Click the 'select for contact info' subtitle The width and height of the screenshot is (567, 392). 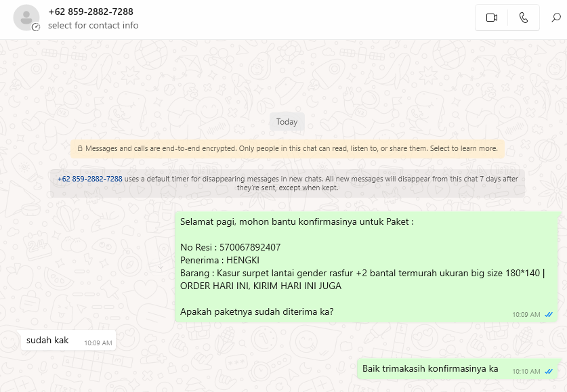(x=93, y=25)
